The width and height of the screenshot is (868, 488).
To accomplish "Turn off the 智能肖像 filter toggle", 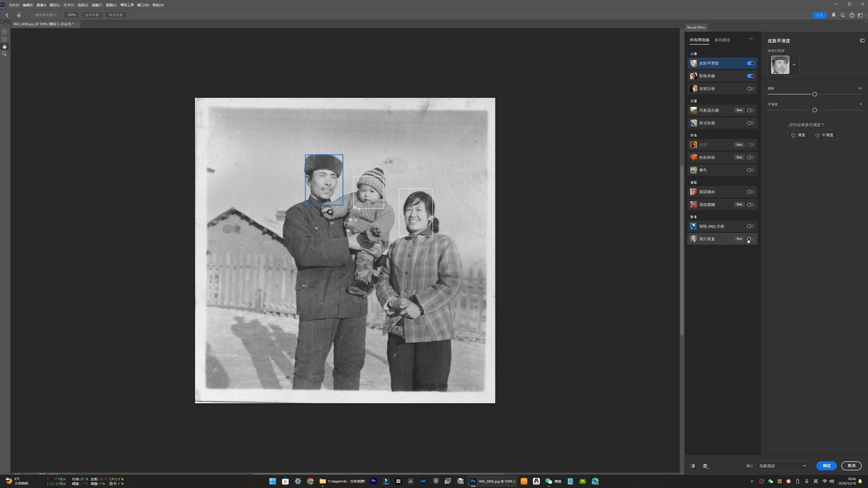I will (x=750, y=76).
